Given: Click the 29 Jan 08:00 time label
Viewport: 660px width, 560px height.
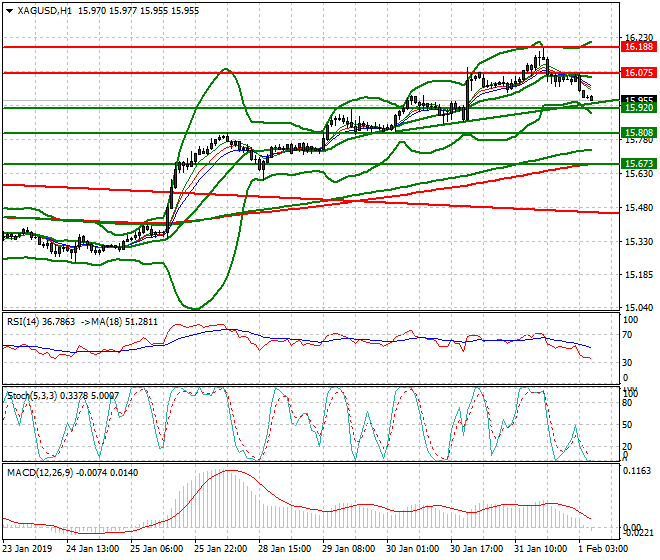Looking at the screenshot, I should coord(348,549).
